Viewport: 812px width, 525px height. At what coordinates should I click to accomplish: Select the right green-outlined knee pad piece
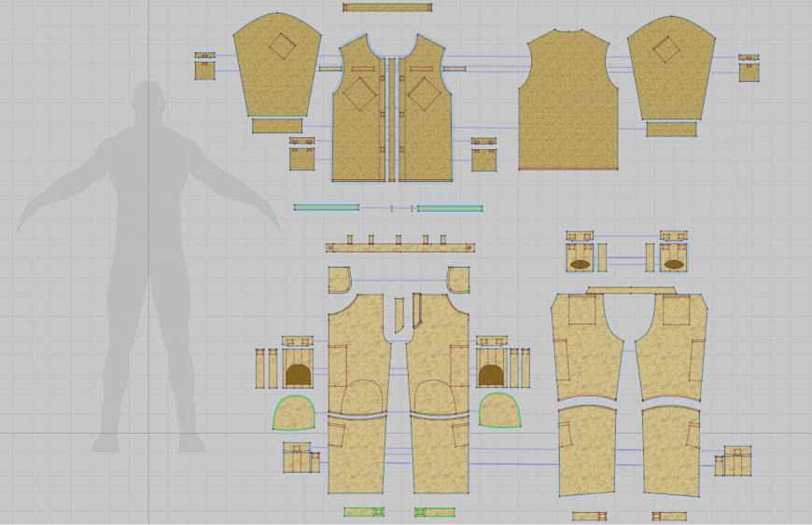coord(499,410)
